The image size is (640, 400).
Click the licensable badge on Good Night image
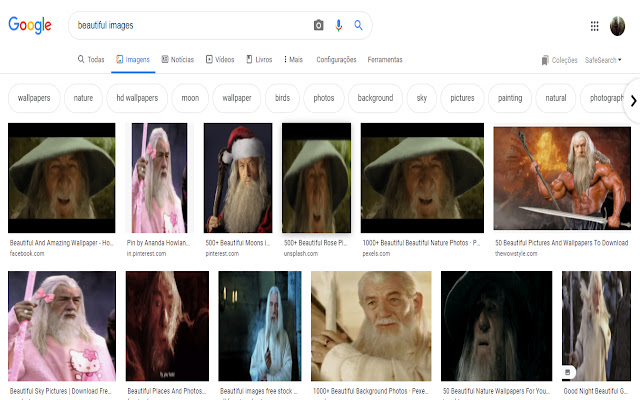pyautogui.click(x=568, y=372)
